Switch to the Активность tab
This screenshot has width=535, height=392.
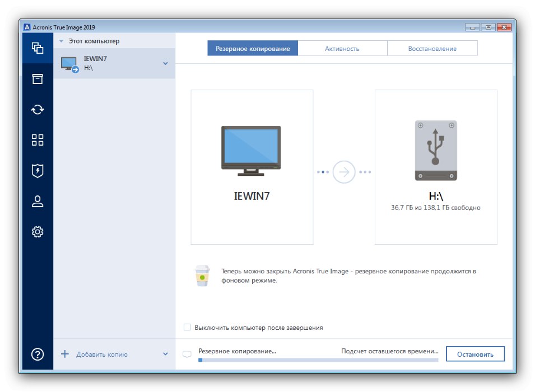[343, 48]
